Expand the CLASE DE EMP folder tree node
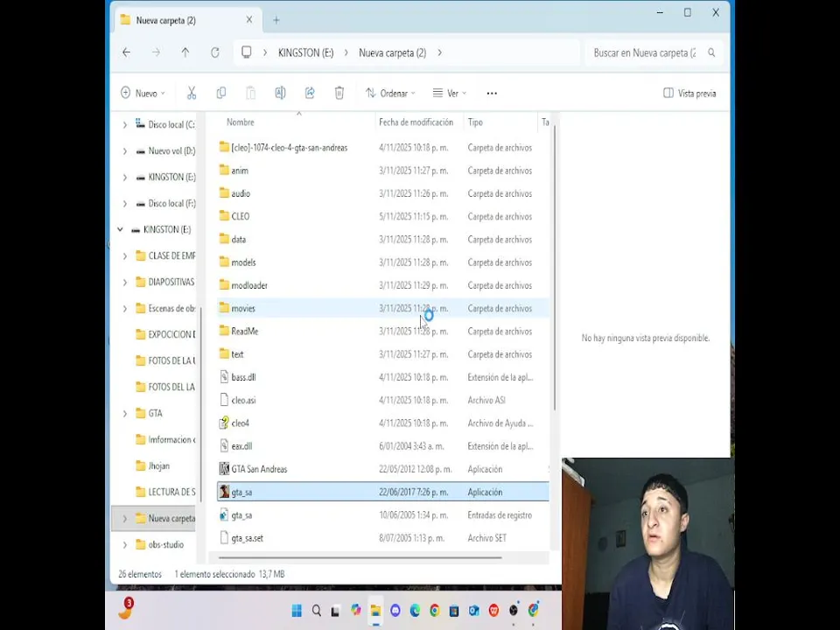The image size is (840, 630). [x=125, y=256]
